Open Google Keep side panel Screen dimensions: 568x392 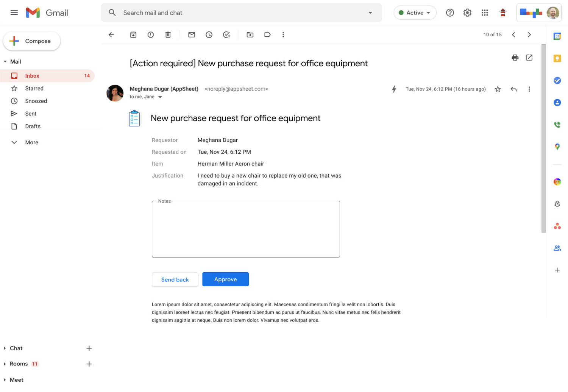557,58
